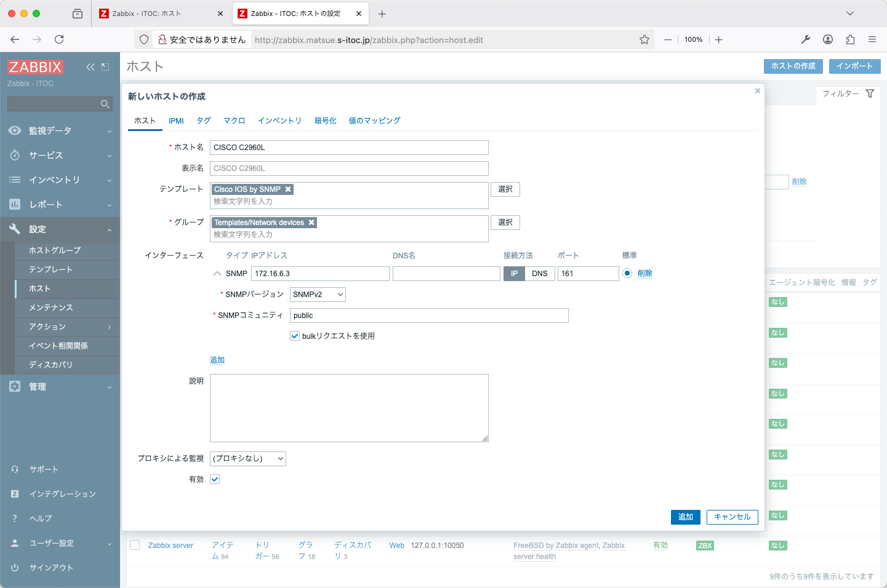Switch to the IPMI tab
The width and height of the screenshot is (887, 588).
pyautogui.click(x=176, y=121)
